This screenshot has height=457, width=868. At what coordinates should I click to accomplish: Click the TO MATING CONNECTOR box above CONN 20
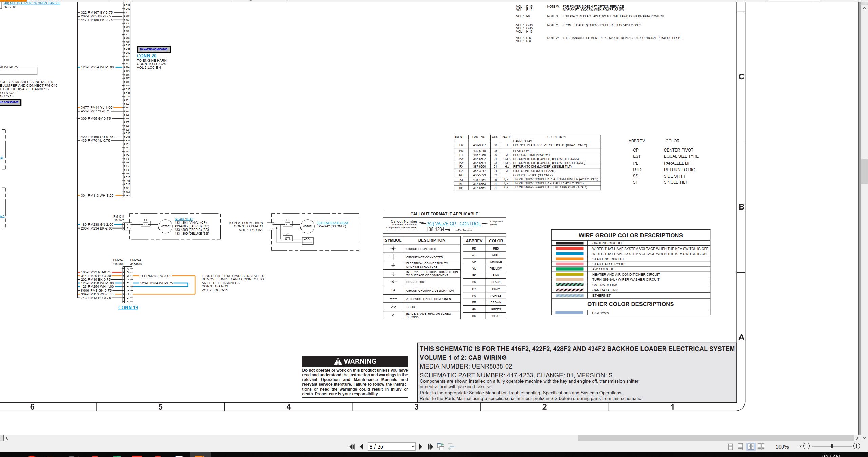coord(154,49)
